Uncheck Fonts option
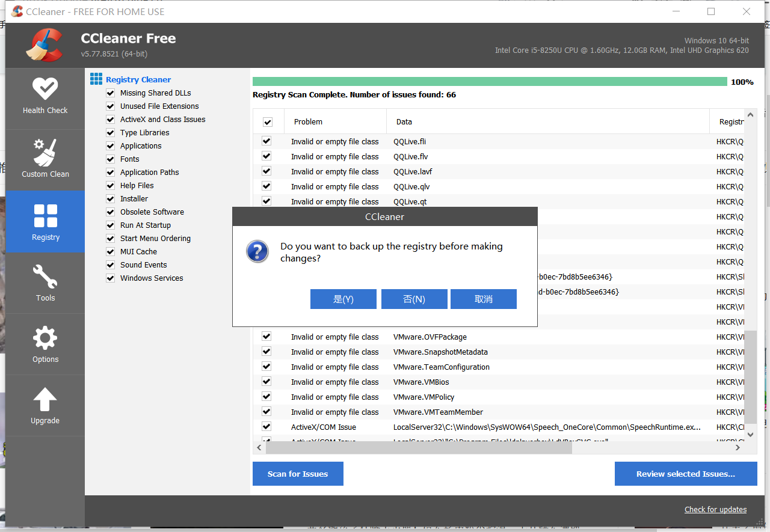This screenshot has width=770, height=532. click(110, 159)
